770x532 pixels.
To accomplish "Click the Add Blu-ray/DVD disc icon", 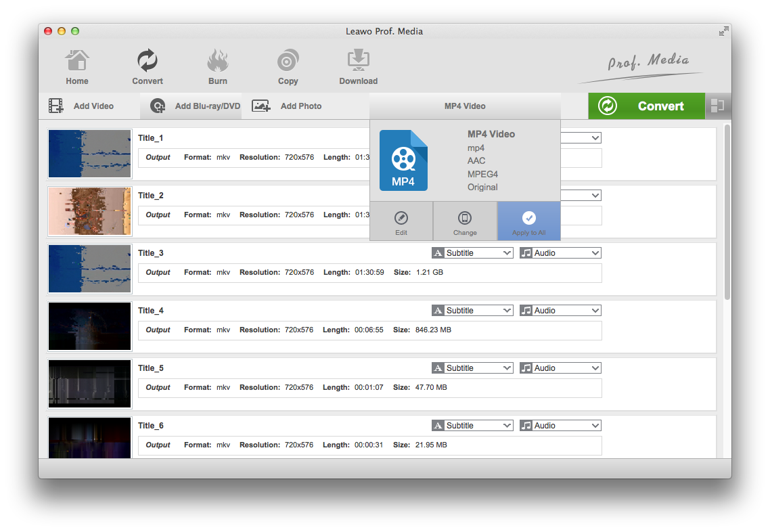I will coord(158,106).
